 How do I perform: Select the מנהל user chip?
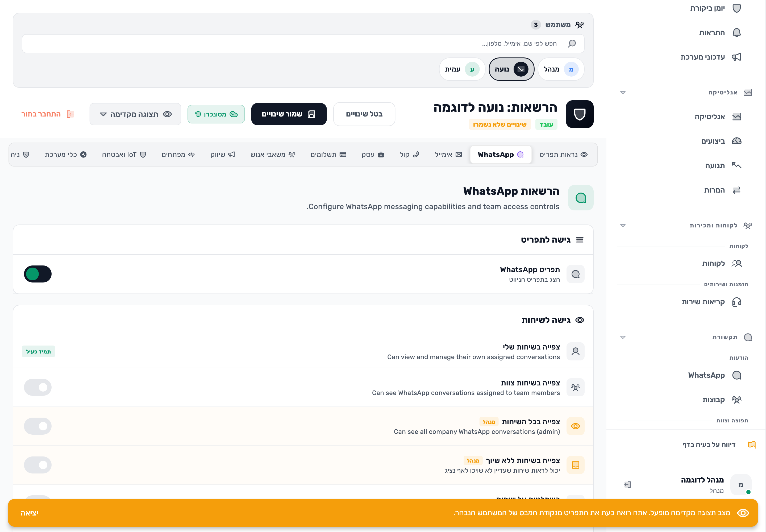pos(561,69)
